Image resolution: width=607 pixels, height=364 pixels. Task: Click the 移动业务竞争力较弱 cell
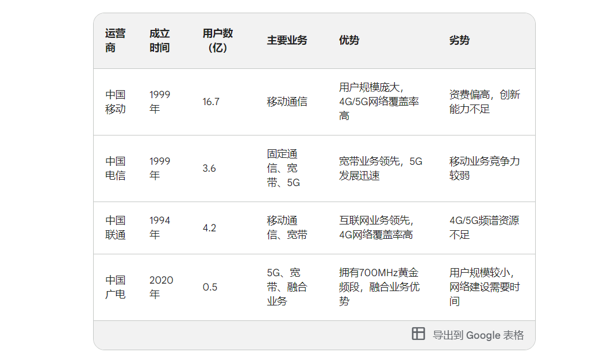(485, 168)
